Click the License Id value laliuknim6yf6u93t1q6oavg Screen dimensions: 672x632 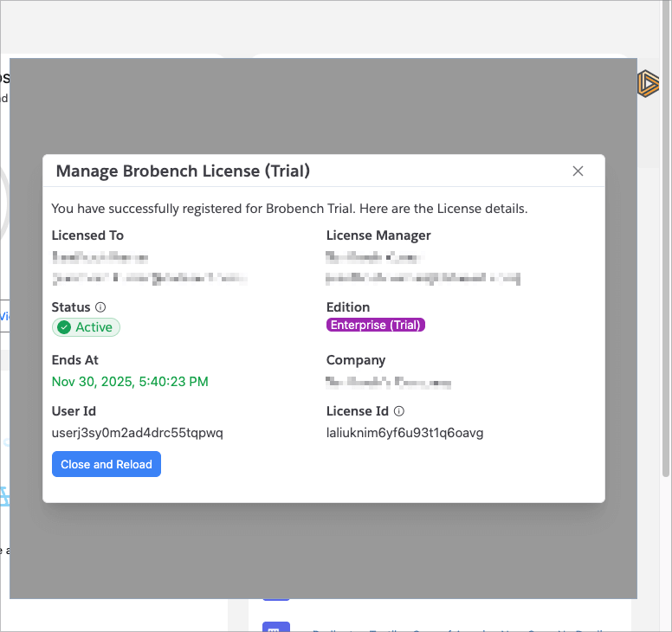[x=404, y=433]
